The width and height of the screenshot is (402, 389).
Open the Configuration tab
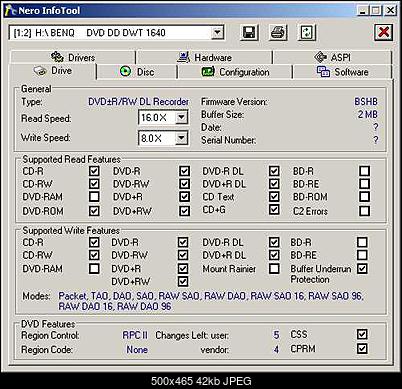235,72
